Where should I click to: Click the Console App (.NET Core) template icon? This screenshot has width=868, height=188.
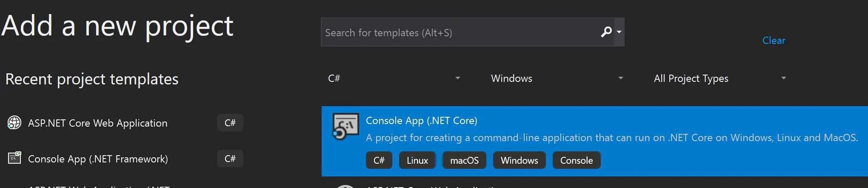(345, 127)
